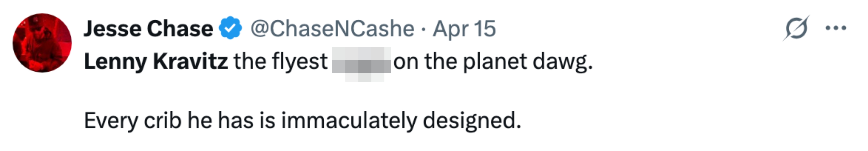868x151 pixels.
Task: Click the word "designed." ending the tweet
Action: 472,120
